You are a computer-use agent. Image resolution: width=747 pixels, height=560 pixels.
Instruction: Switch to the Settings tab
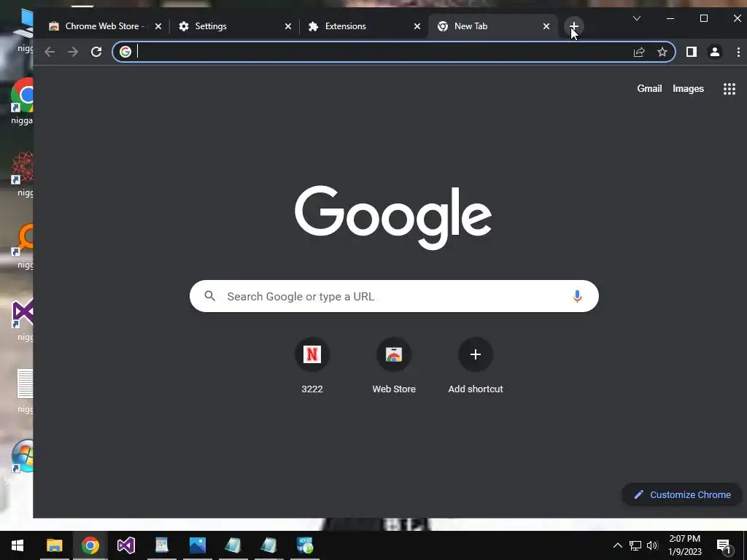click(x=234, y=26)
